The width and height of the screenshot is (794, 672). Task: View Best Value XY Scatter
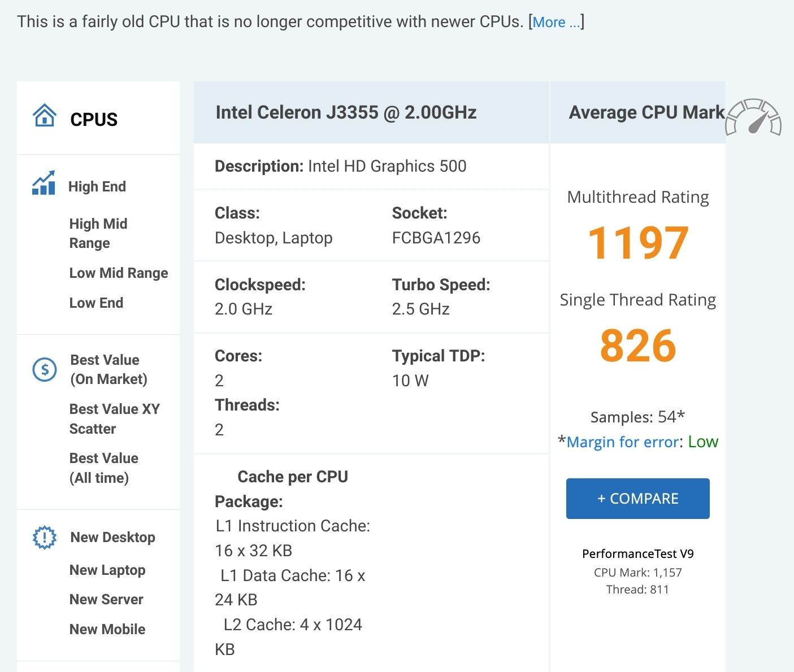point(115,418)
